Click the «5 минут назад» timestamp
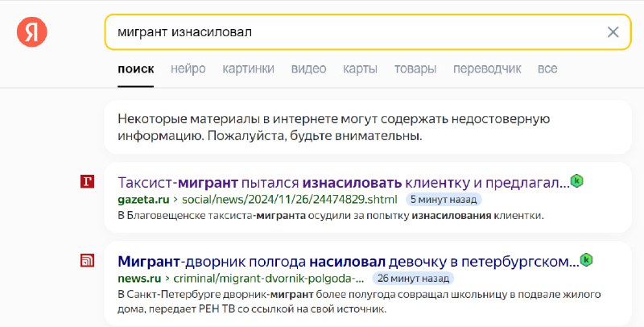This screenshot has height=327, width=644. pyautogui.click(x=444, y=200)
